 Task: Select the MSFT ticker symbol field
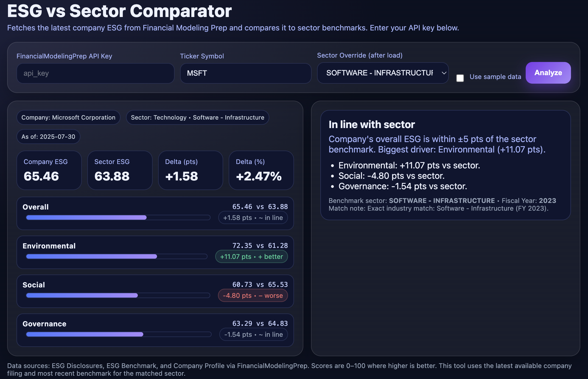click(x=245, y=73)
